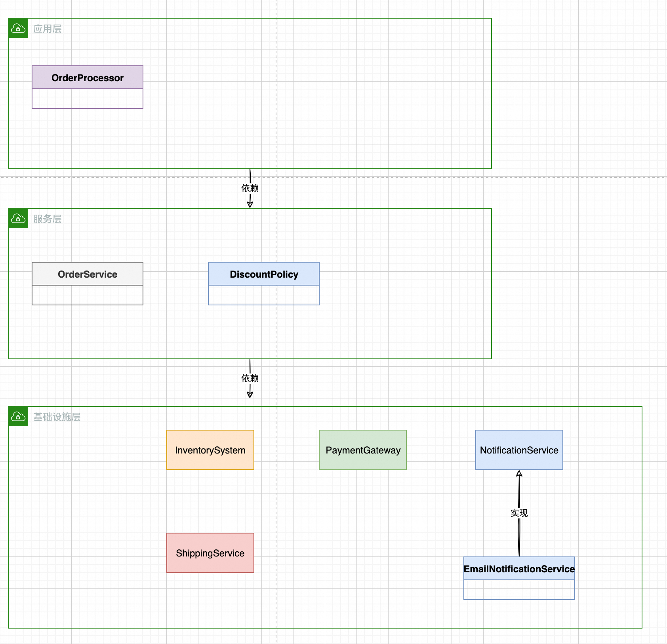Image resolution: width=667 pixels, height=644 pixels.
Task: Click the 实现 connector label
Action: click(519, 513)
